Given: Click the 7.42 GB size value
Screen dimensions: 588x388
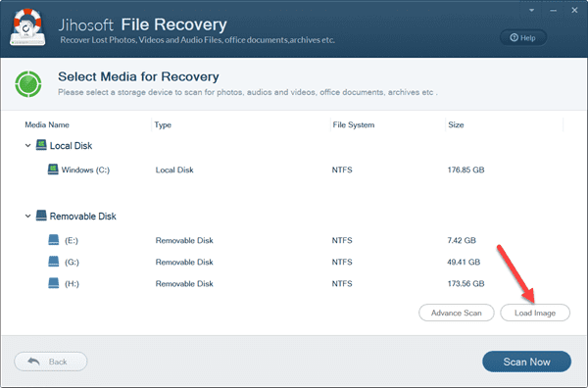Looking at the screenshot, I should coord(462,240).
